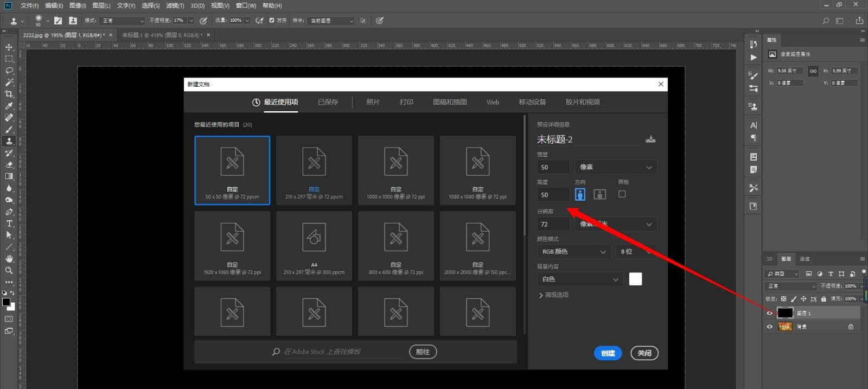Open color mode dropdown RGB 颜色
Viewport: 868px width, 389px height.
point(574,252)
